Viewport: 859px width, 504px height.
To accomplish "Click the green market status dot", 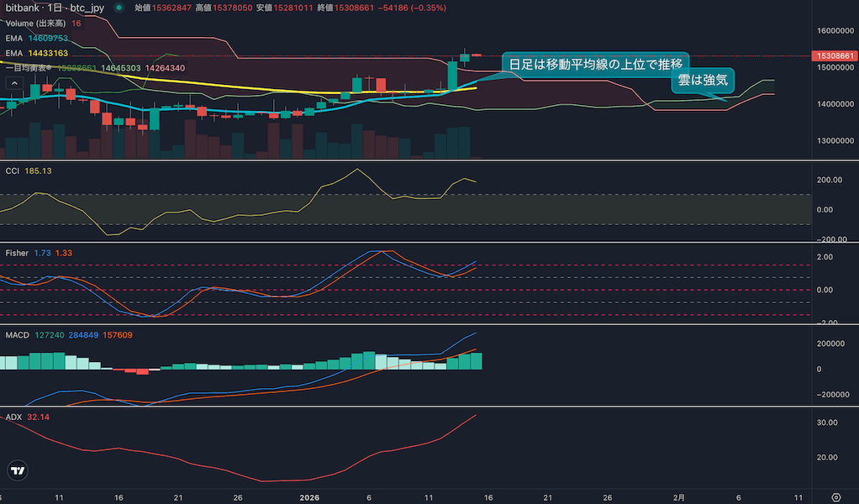I will (x=119, y=8).
